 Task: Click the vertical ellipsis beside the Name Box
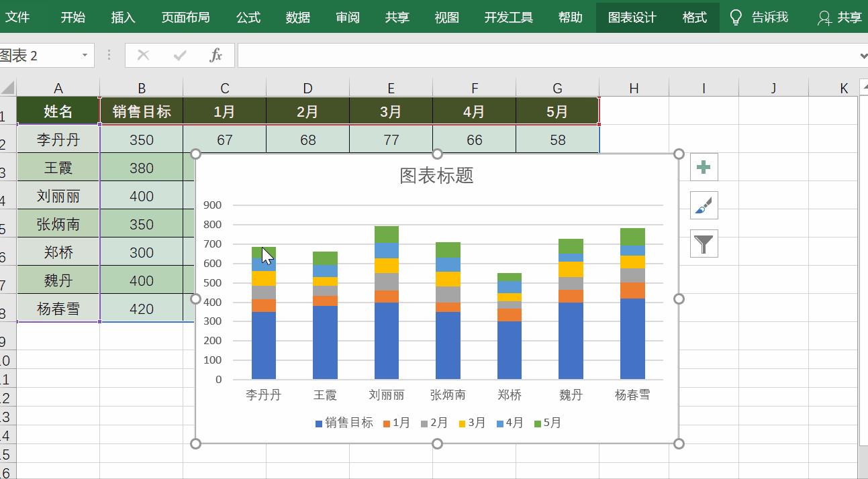[109, 55]
